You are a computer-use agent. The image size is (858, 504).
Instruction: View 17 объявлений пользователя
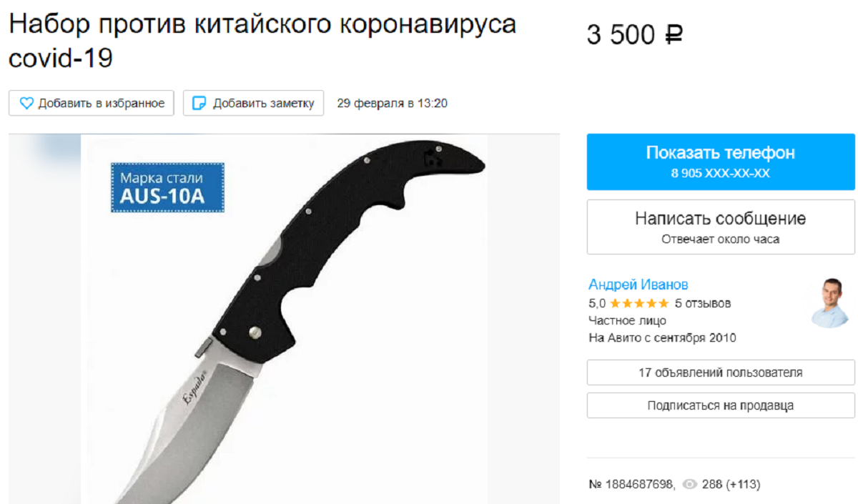click(x=721, y=372)
